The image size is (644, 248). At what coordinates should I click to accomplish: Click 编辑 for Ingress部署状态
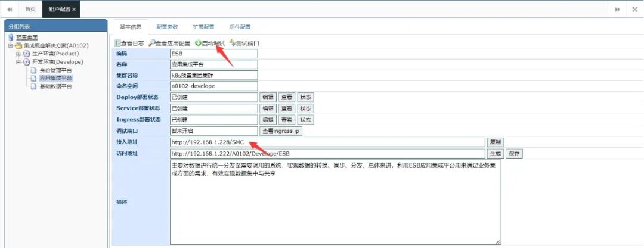point(268,120)
